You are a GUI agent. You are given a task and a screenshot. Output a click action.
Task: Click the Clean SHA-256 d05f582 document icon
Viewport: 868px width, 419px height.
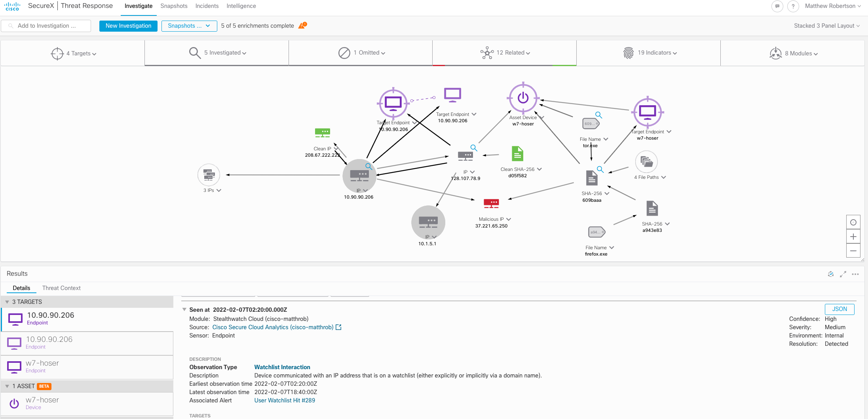(x=518, y=154)
